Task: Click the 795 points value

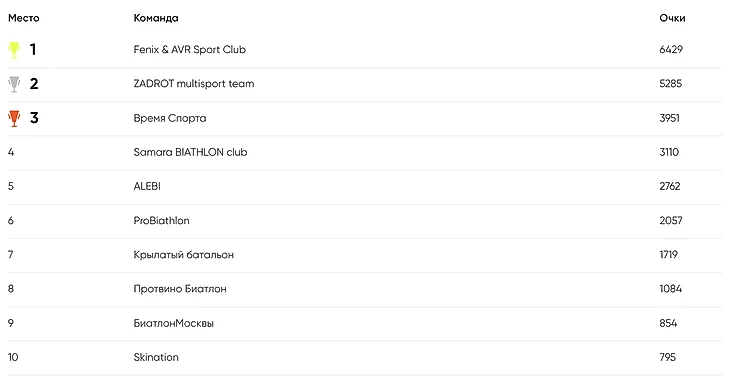Action: (667, 357)
